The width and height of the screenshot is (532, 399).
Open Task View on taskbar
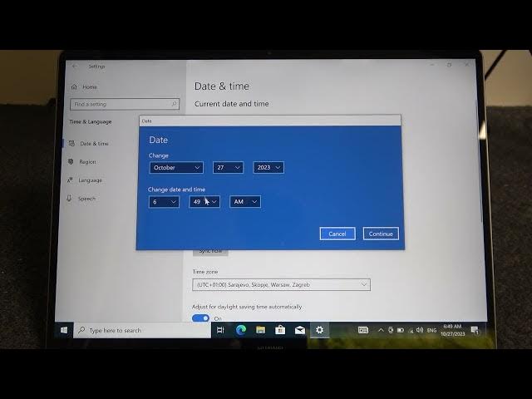coord(220,330)
